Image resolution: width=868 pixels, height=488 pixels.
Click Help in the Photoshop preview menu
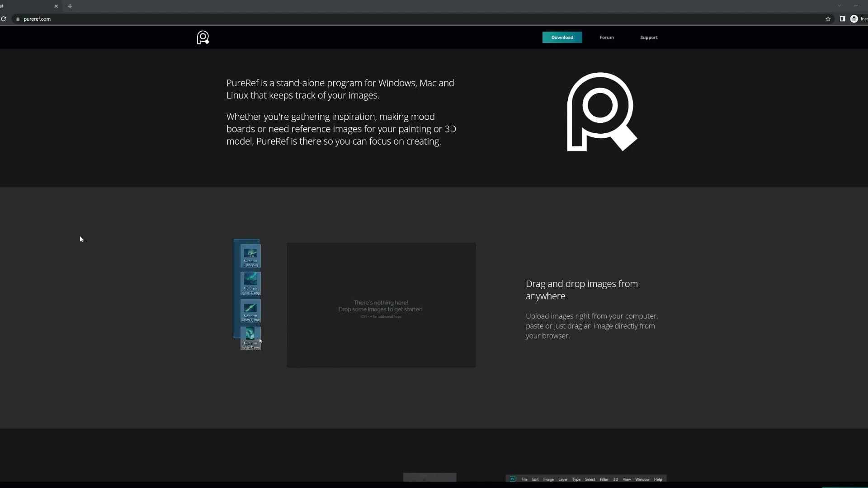[658, 479]
